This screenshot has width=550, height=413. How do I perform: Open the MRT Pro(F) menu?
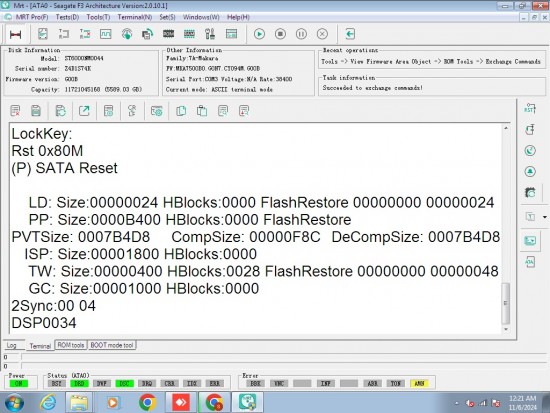click(x=32, y=17)
